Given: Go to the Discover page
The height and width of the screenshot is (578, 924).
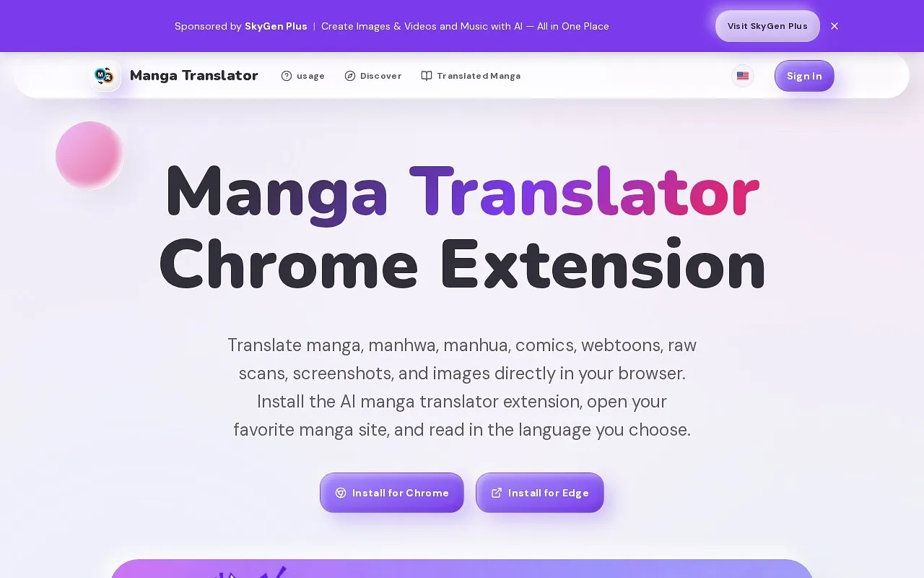Looking at the screenshot, I should click(373, 76).
